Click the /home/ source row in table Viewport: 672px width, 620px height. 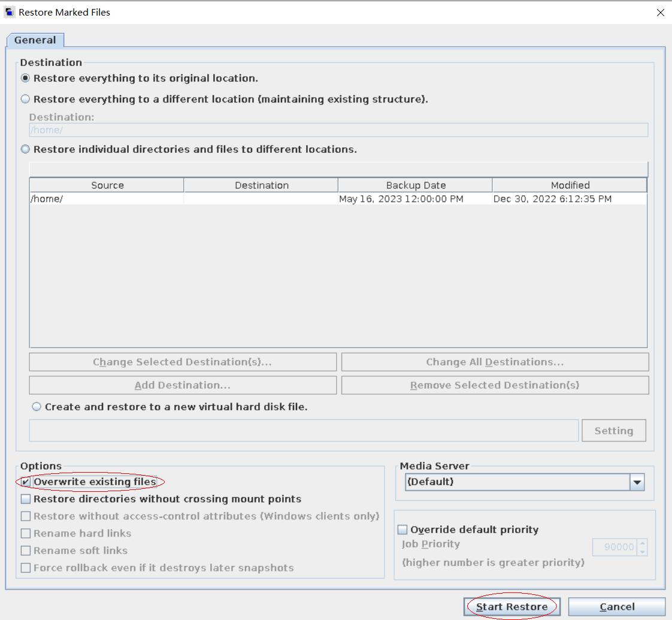107,199
